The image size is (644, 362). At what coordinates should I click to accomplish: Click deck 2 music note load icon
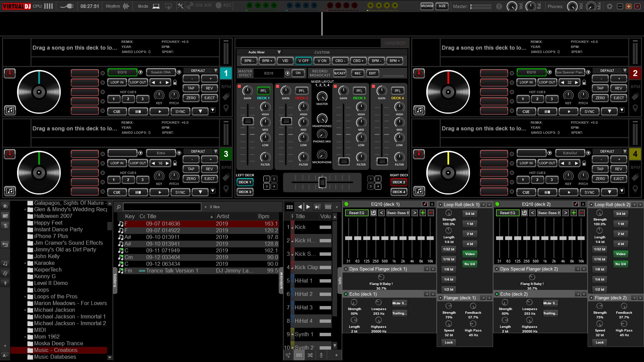tap(419, 110)
